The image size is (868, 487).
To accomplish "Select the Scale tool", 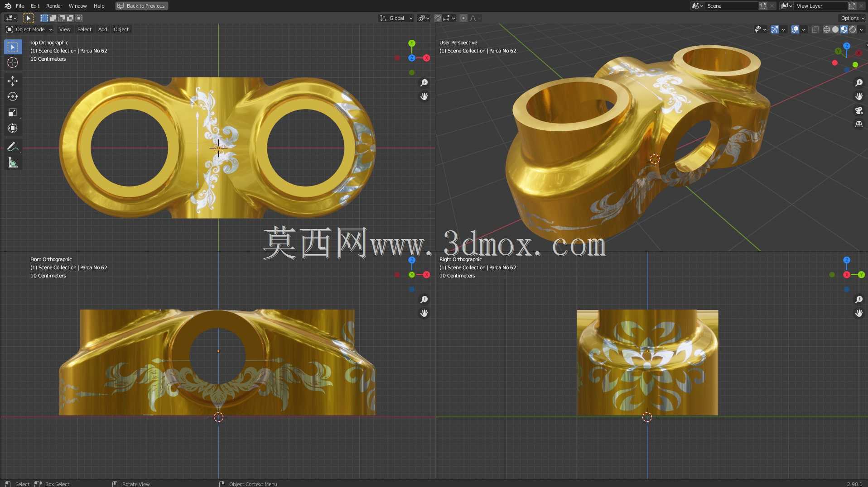I will pyautogui.click(x=13, y=112).
